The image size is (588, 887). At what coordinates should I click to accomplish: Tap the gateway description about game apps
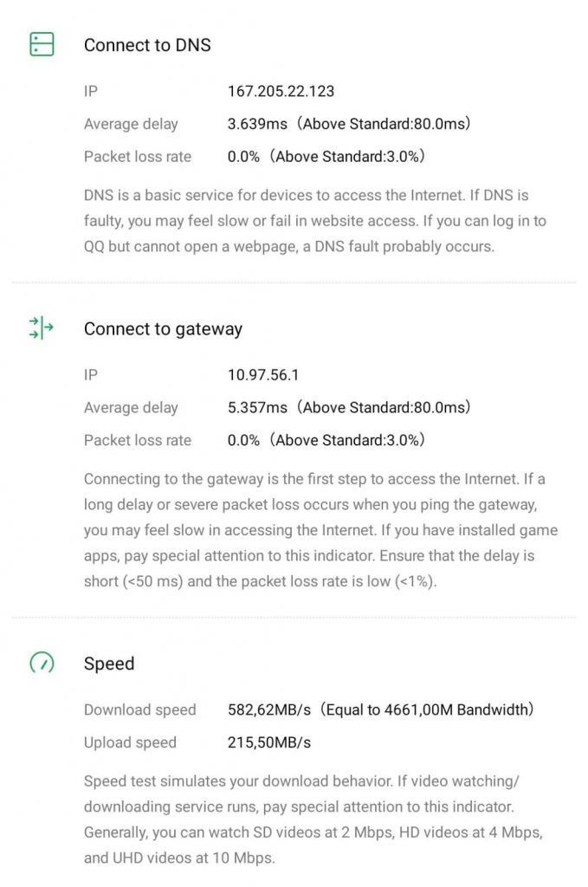[x=320, y=529]
